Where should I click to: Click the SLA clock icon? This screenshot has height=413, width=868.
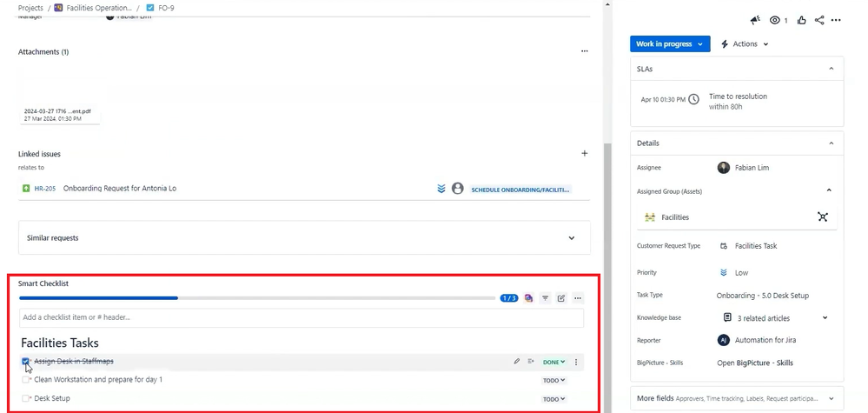(x=693, y=100)
